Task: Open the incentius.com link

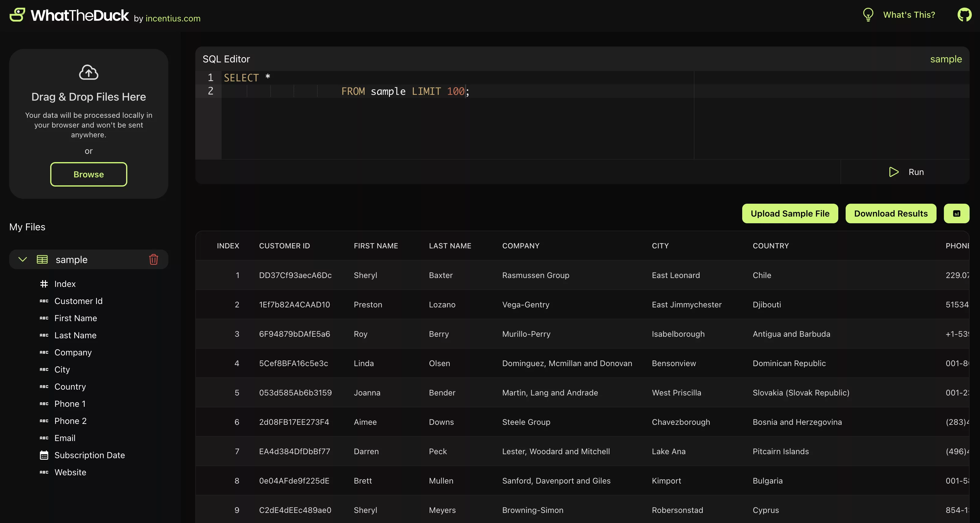Action: point(173,18)
